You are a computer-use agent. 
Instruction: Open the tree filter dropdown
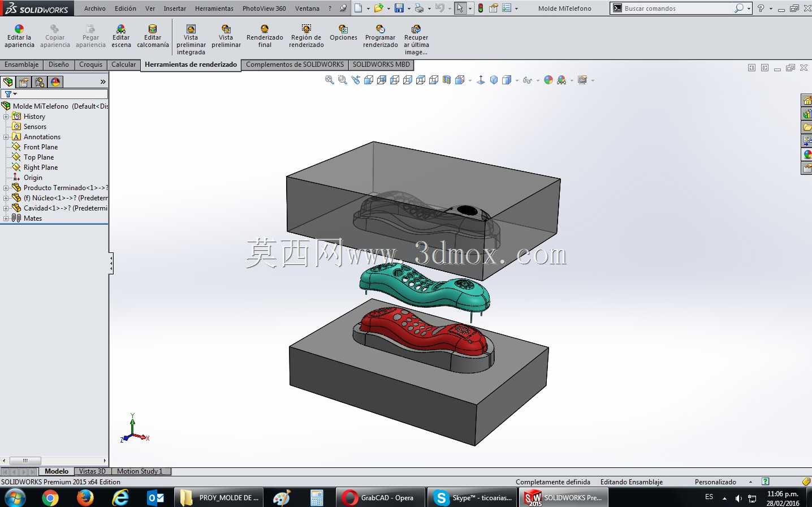[15, 94]
